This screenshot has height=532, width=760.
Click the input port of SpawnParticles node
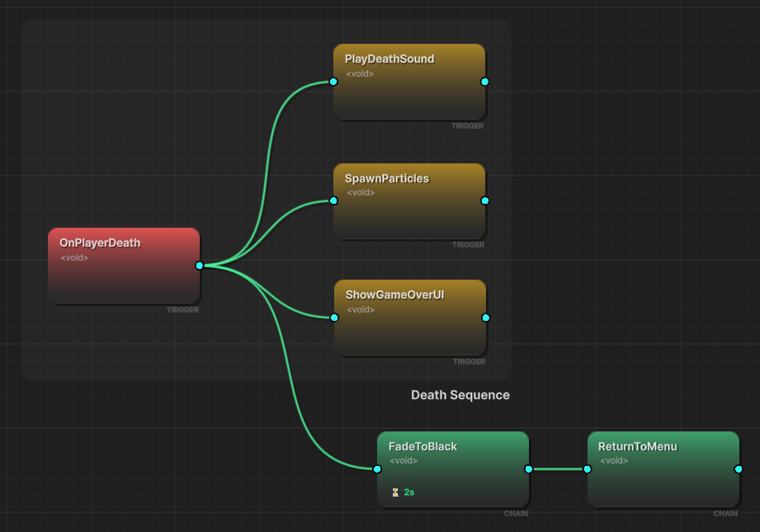click(x=333, y=200)
